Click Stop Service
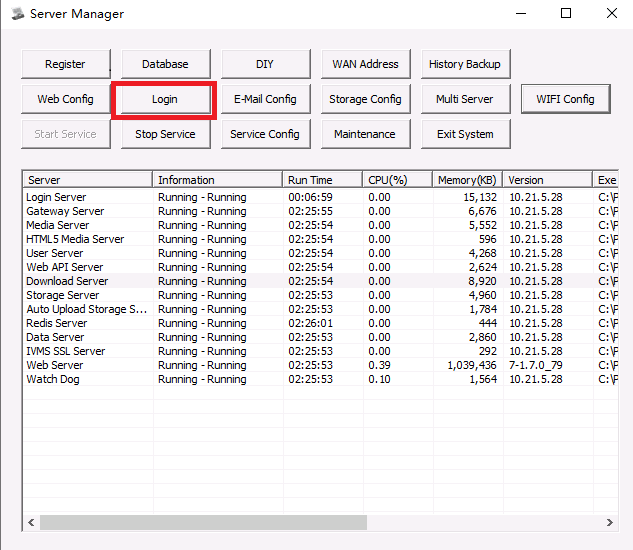 (166, 134)
